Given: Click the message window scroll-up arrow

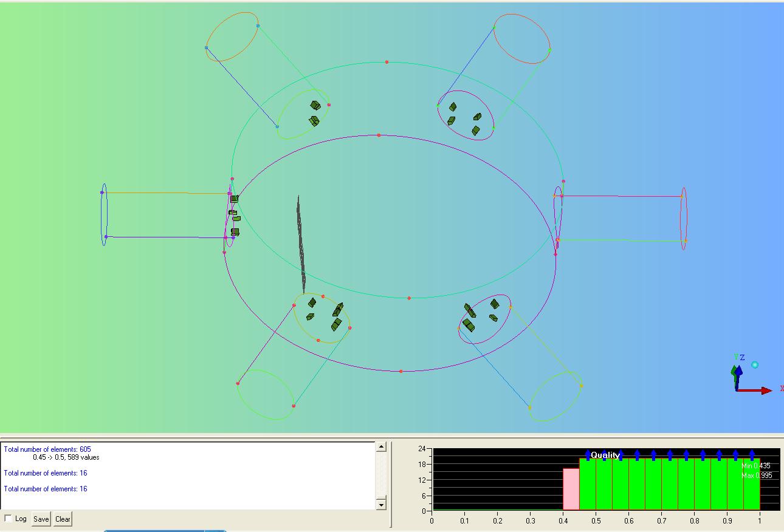Looking at the screenshot, I should coord(381,448).
